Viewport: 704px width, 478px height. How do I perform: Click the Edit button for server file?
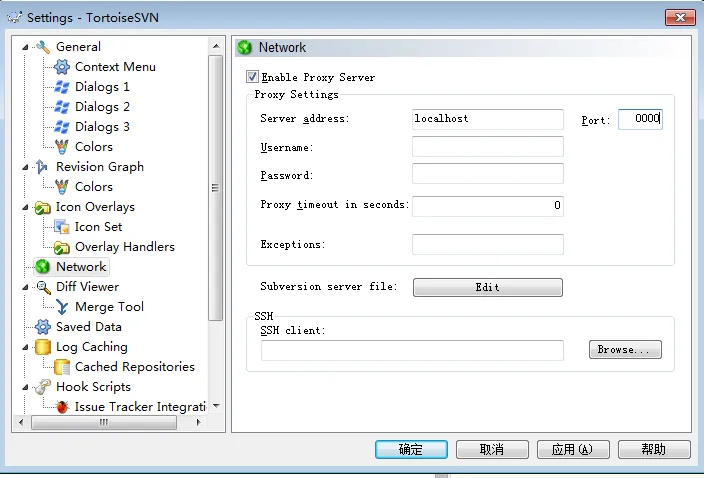pyautogui.click(x=488, y=287)
